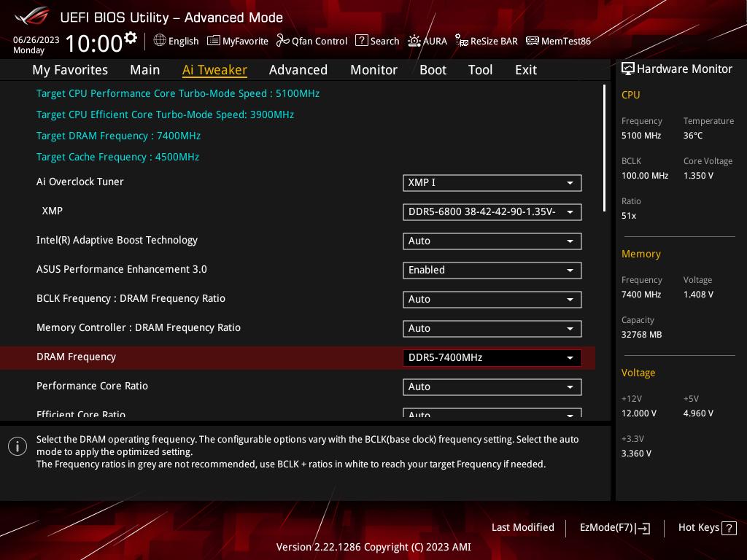Viewport: 747px width, 560px height.
Task: Go to the Monitor tab
Action: tap(373, 70)
